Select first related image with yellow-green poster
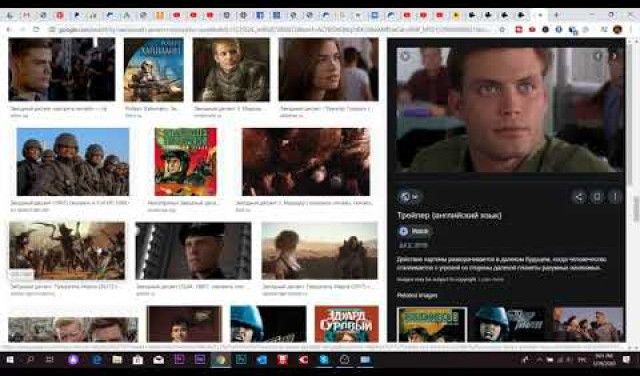This screenshot has width=640, height=376. point(432,324)
